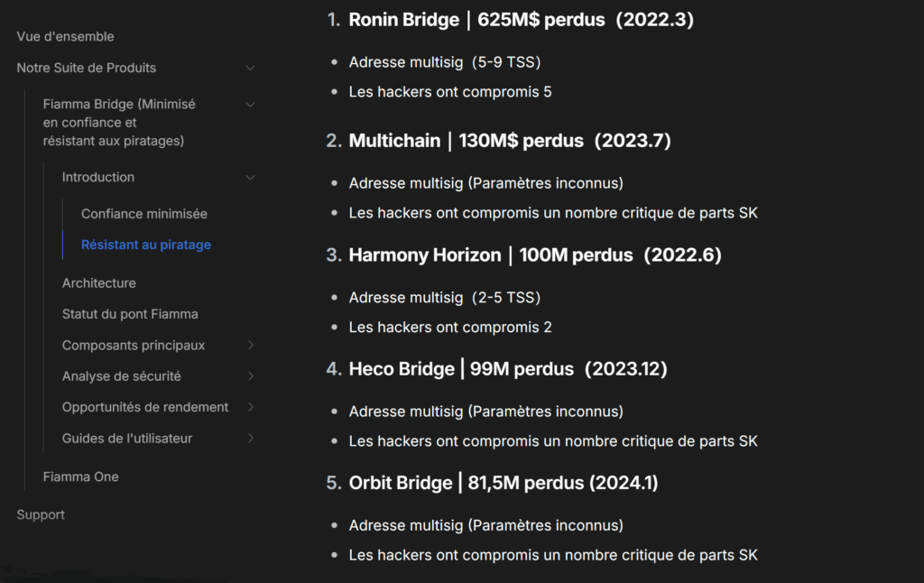Click the text "Adresse multisig (2-5 TSS)"
This screenshot has width=924, height=583.
445,298
